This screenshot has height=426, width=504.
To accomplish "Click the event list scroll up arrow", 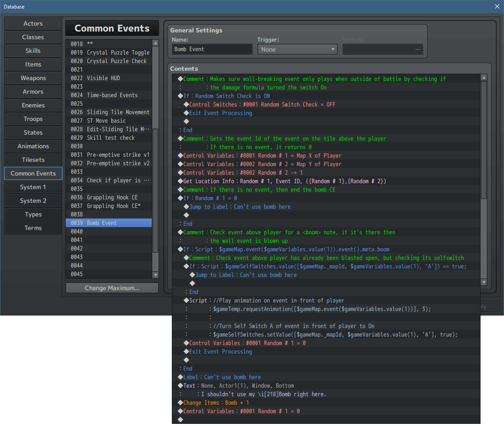I will [x=156, y=43].
